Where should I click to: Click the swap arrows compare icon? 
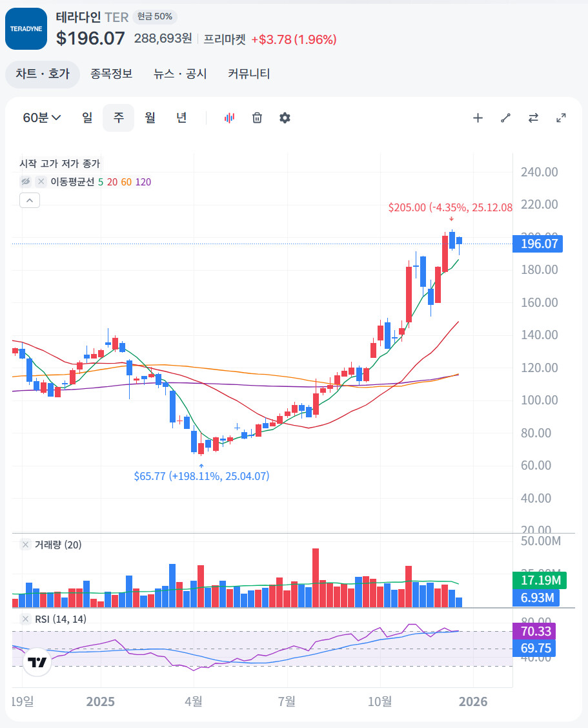point(533,118)
